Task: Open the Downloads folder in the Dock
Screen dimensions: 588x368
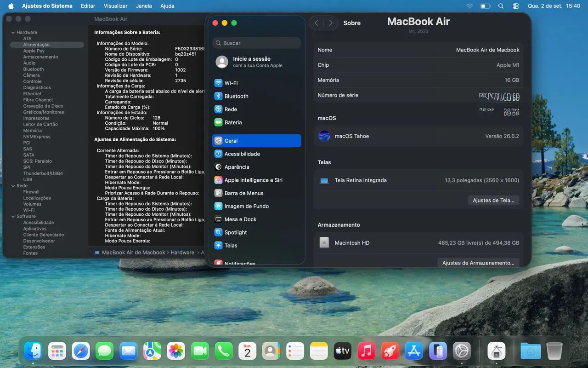Action: [x=531, y=352]
